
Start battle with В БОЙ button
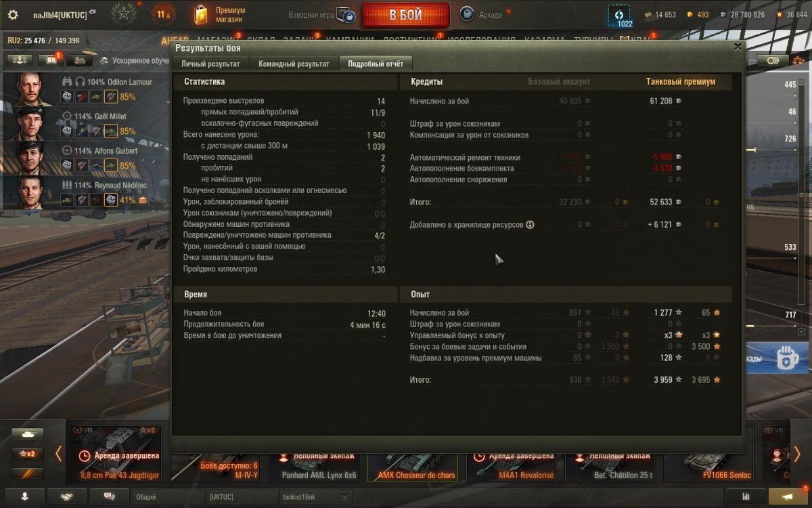405,14
